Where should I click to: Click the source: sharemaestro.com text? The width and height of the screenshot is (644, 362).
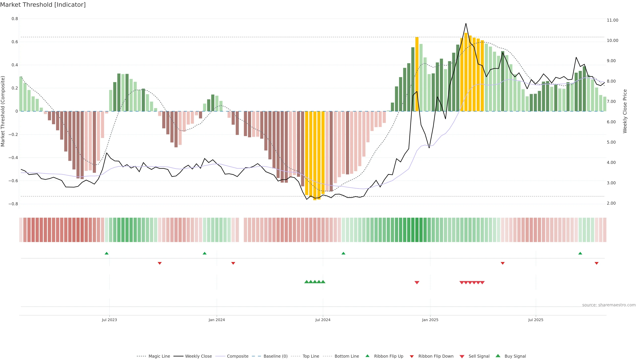coord(609,305)
